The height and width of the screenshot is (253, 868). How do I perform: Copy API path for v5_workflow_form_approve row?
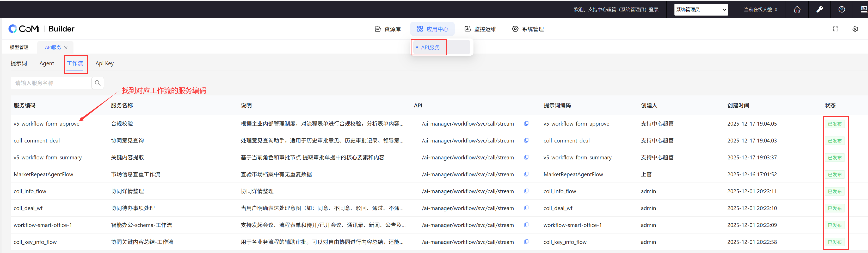(526, 124)
